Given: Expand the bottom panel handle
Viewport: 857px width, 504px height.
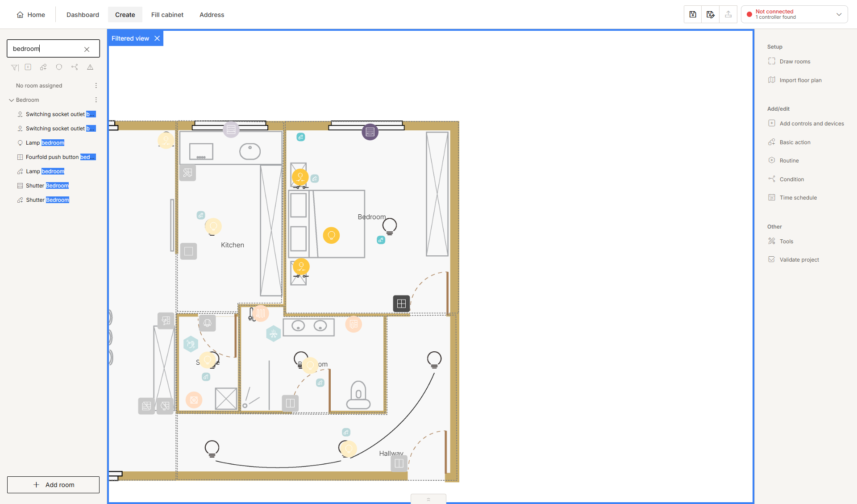Looking at the screenshot, I should coord(428,499).
